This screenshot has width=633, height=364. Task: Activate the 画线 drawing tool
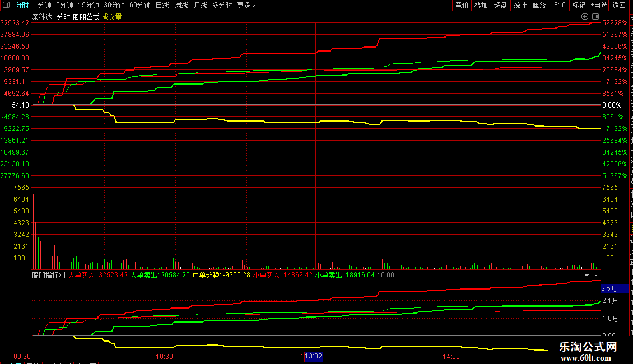pos(539,5)
